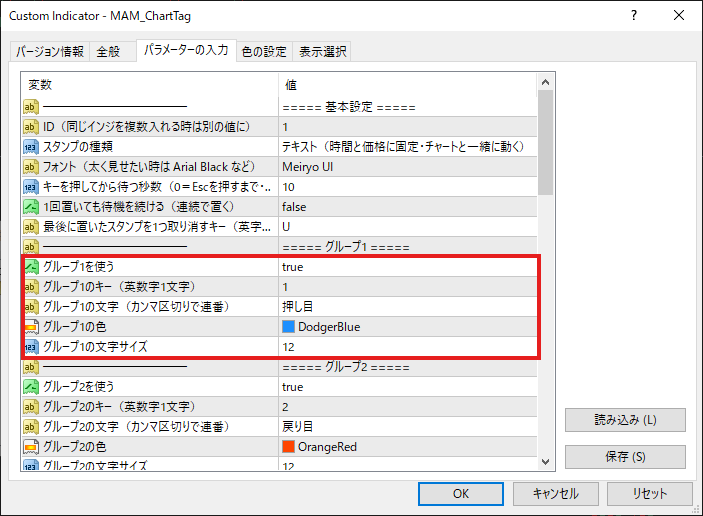Click the 戻り目 text value
The height and width of the screenshot is (516, 703).
[408, 426]
